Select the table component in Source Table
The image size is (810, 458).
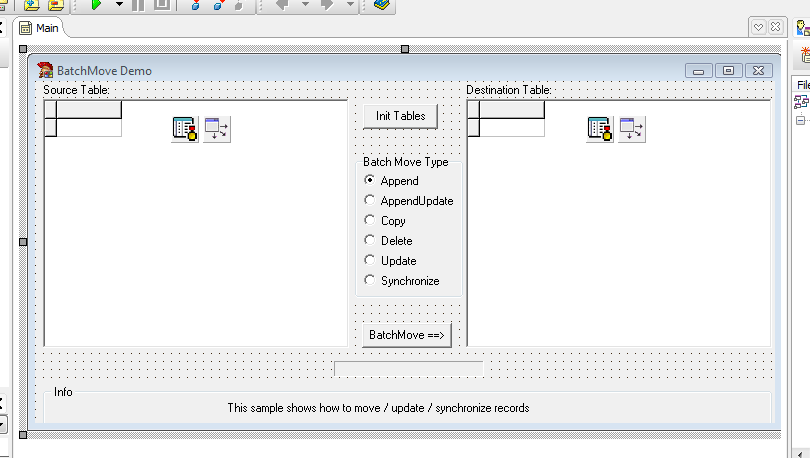185,129
